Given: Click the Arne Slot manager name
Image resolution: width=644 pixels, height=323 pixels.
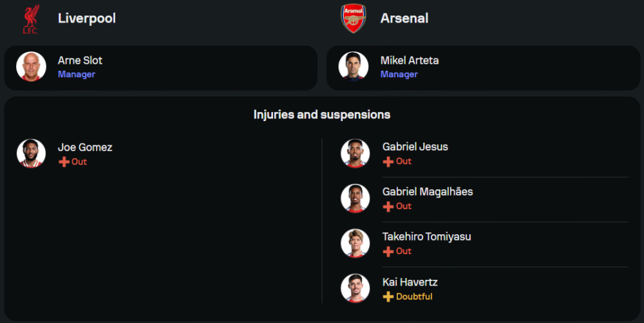Looking at the screenshot, I should tap(80, 60).
